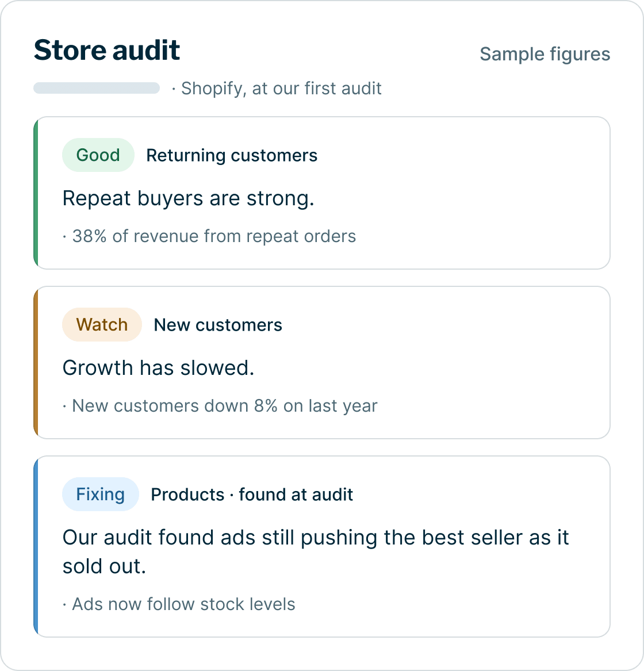The width and height of the screenshot is (644, 671).
Task: Click 'Products · found at audit' label
Action: click(x=252, y=494)
